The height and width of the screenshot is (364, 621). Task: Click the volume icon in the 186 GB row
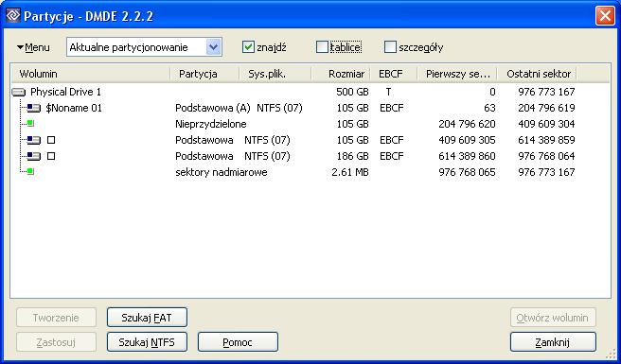click(34, 156)
